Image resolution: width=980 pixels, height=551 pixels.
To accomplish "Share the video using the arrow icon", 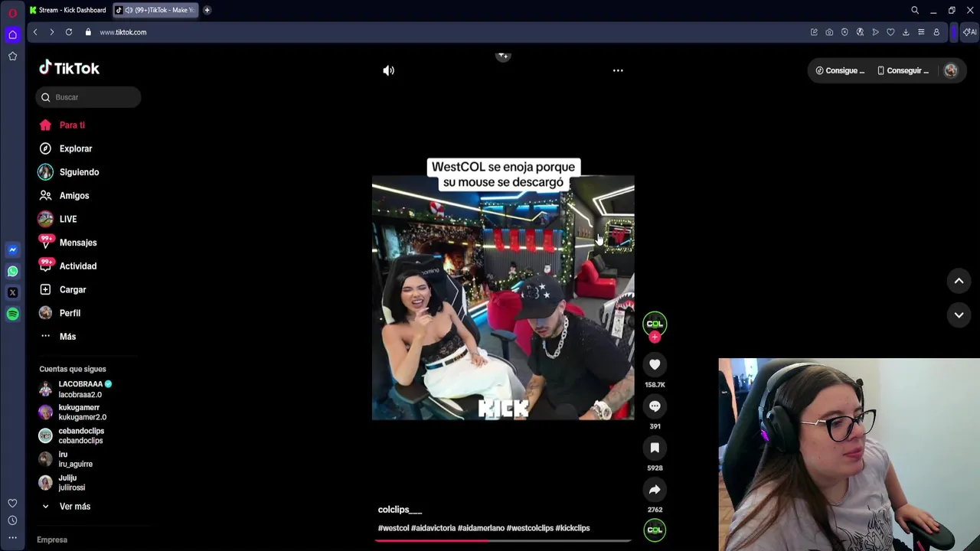I will point(655,490).
